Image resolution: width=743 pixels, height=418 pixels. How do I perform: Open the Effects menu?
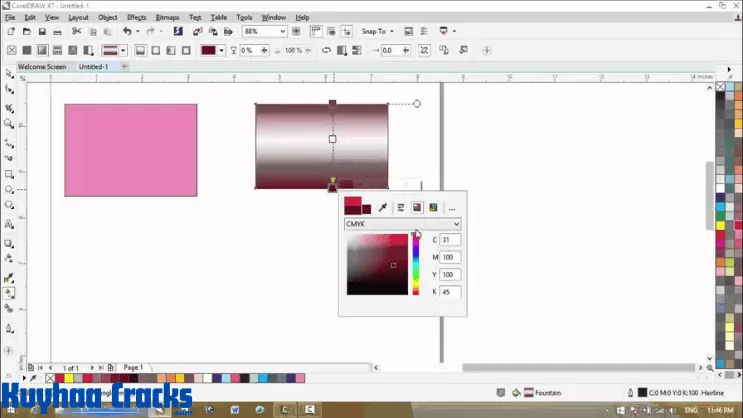tap(136, 18)
